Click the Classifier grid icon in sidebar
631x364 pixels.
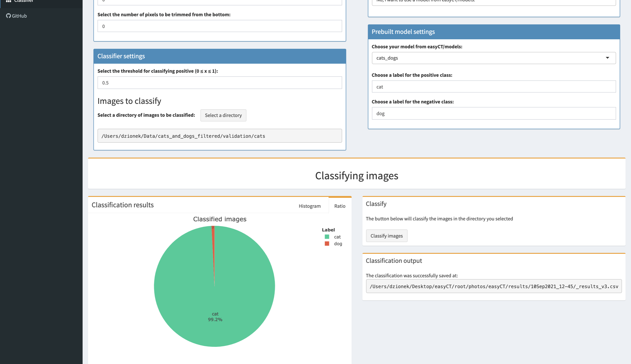[9, 1]
